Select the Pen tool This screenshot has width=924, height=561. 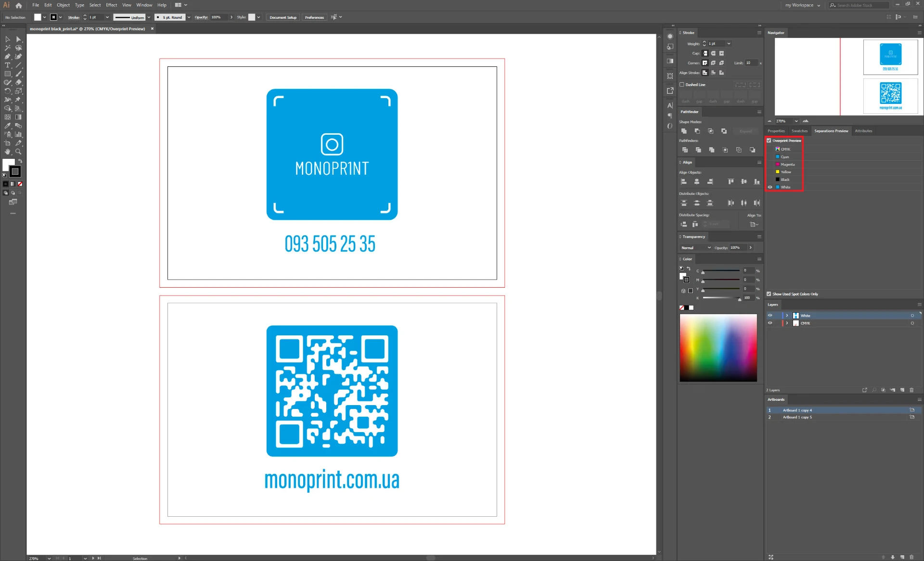click(x=8, y=57)
